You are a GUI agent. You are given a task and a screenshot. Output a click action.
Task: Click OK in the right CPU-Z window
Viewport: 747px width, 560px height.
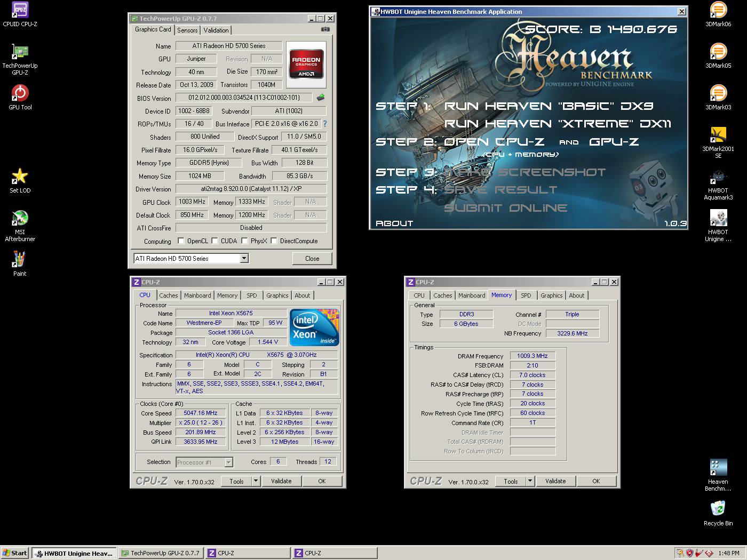pos(596,481)
